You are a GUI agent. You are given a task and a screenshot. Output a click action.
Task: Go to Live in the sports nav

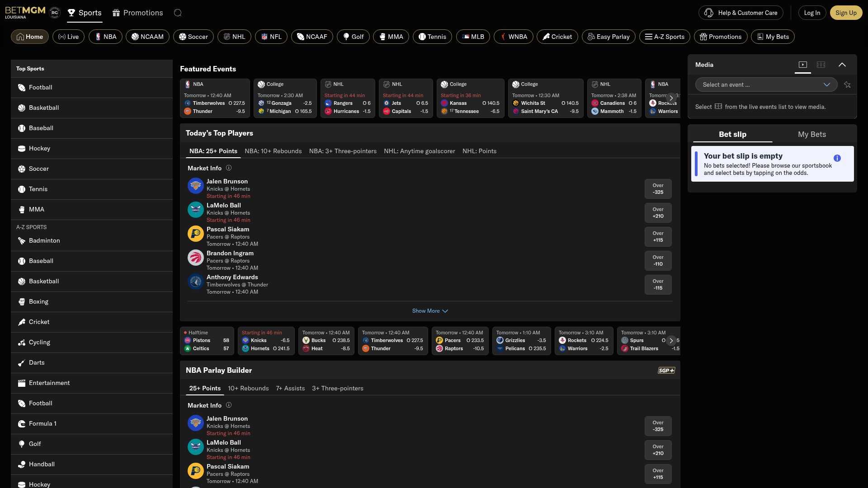(68, 37)
